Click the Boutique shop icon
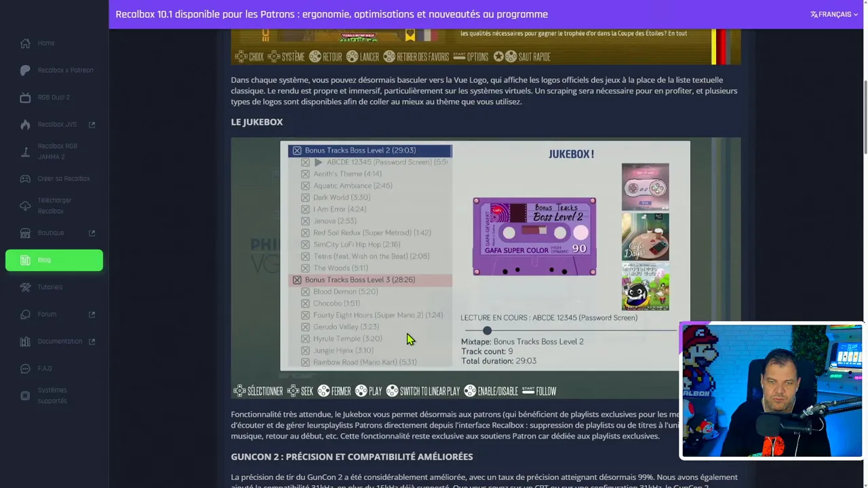Screen dimensions: 868x488 pos(25,233)
